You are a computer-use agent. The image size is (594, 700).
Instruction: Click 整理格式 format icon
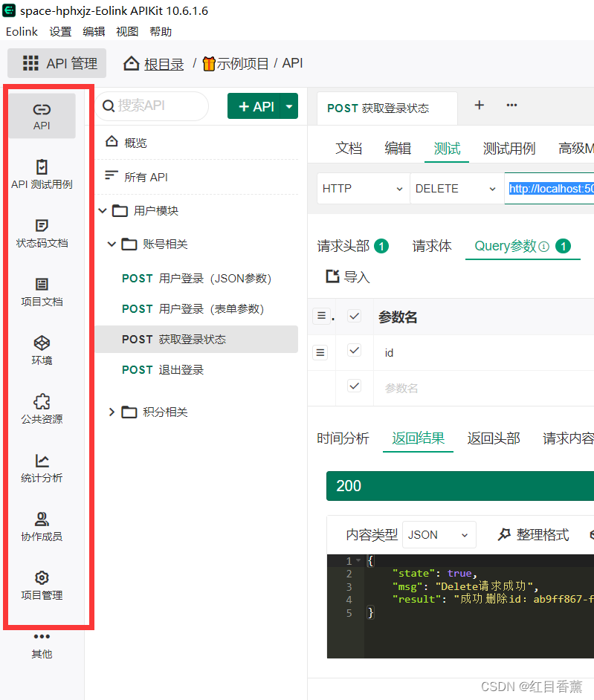pos(504,534)
